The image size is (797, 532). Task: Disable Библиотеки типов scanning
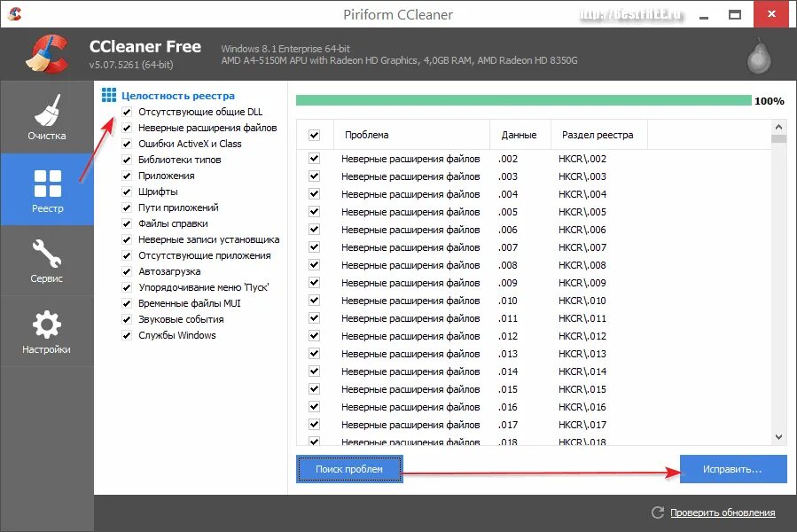click(x=127, y=160)
